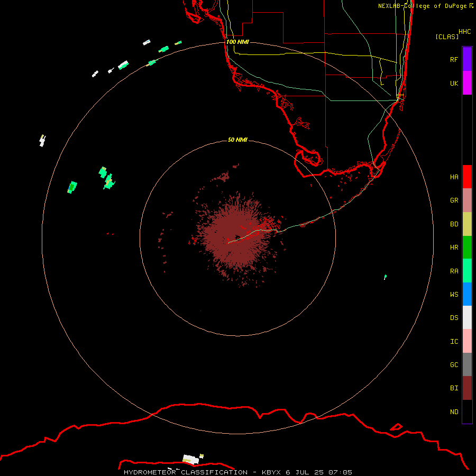The image size is (476, 476).
Task: Click the "DS" legend label
Action: (x=454, y=317)
